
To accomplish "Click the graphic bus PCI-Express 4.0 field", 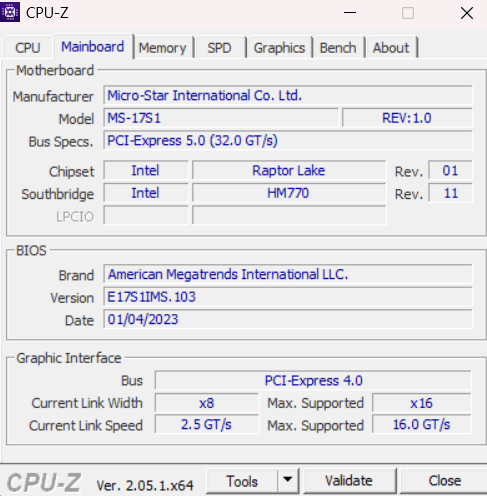I will click(313, 380).
